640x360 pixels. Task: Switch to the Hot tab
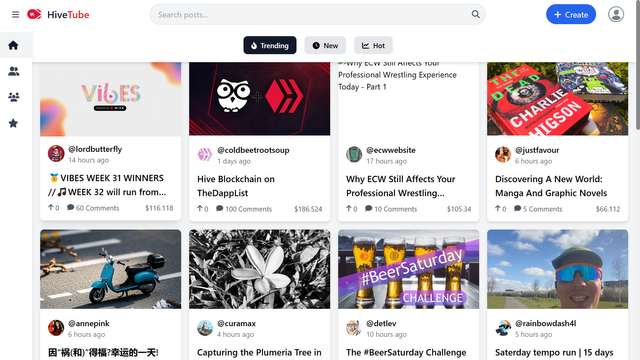point(373,45)
